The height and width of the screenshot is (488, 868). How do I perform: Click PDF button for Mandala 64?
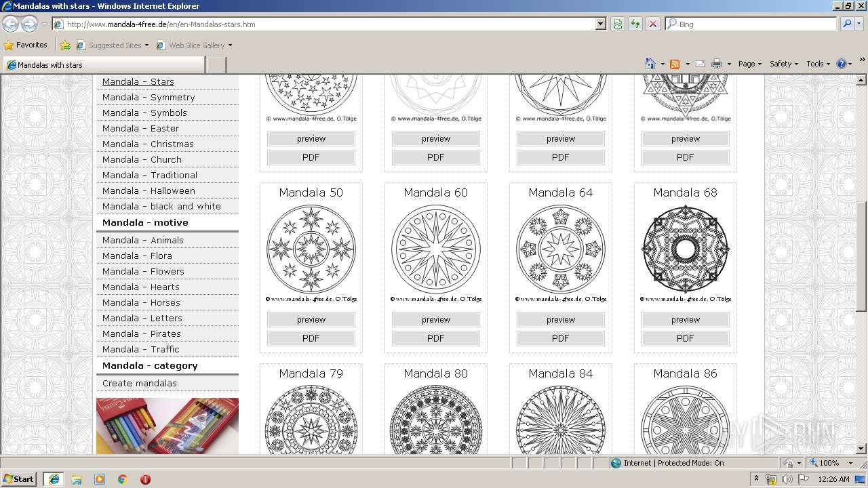561,338
